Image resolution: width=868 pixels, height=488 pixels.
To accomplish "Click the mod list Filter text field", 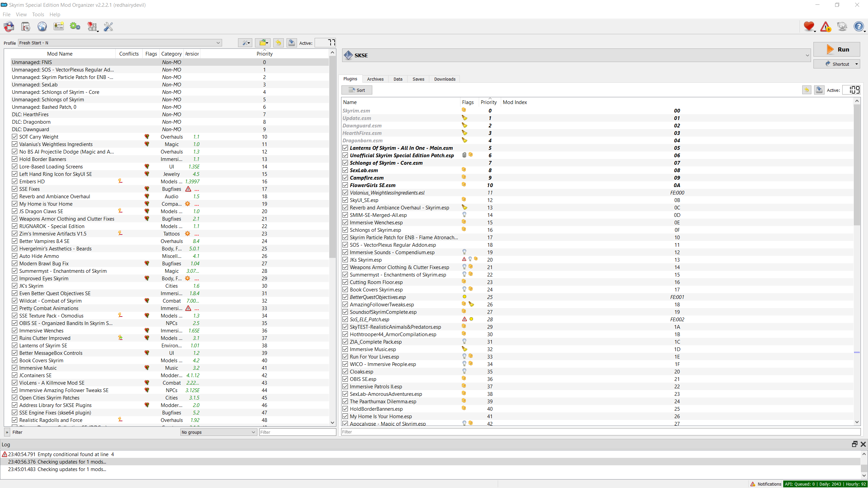I will tap(297, 432).
